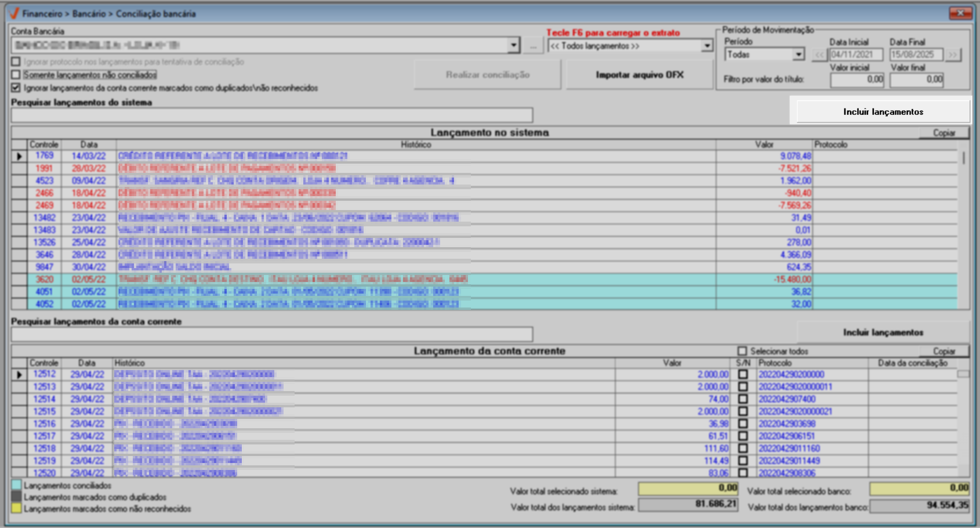Viewport: 980px width, 528px height.
Task: Click 'Incluir lançamentos' above the conta corrente table
Action: point(883,332)
